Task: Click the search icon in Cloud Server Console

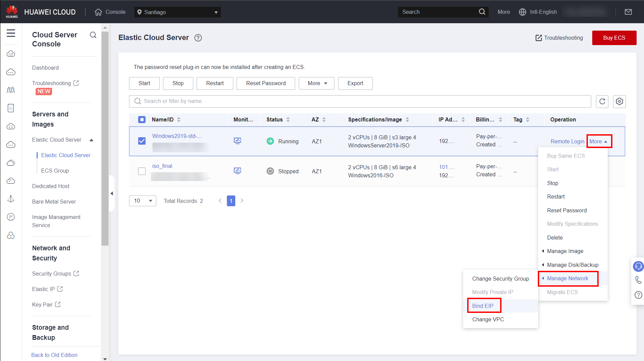Action: (x=93, y=35)
